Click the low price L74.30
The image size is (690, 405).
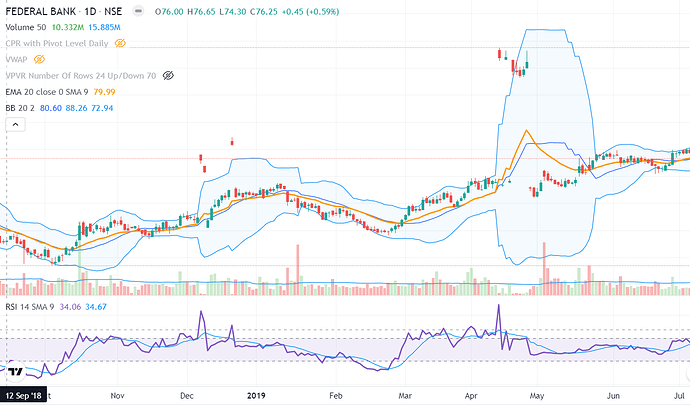(x=232, y=11)
